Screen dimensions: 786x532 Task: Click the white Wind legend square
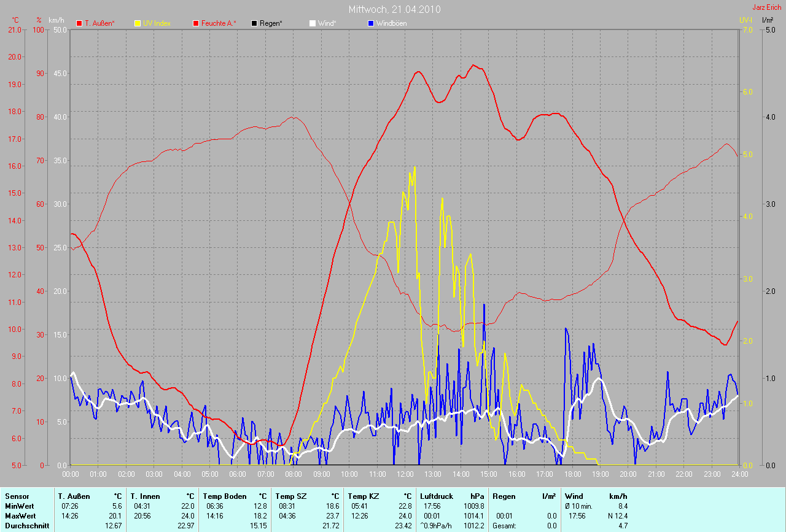[312, 23]
